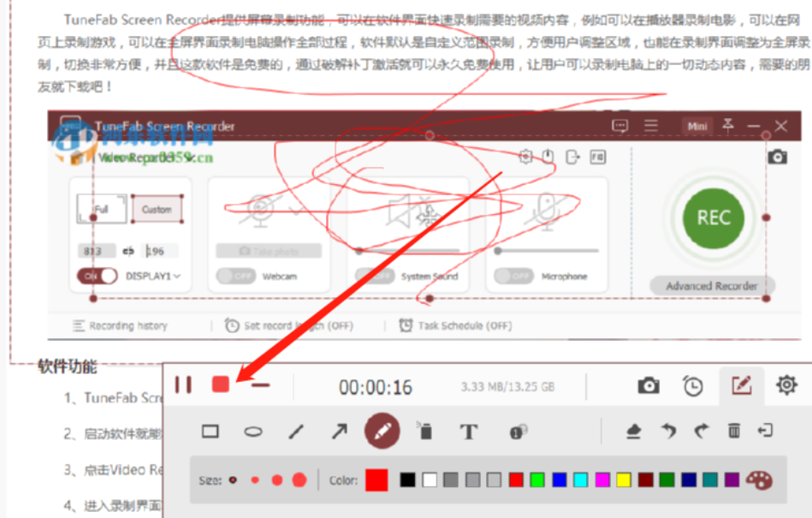Select the Eraser tool
Screen dimensions: 812x518
[633, 431]
